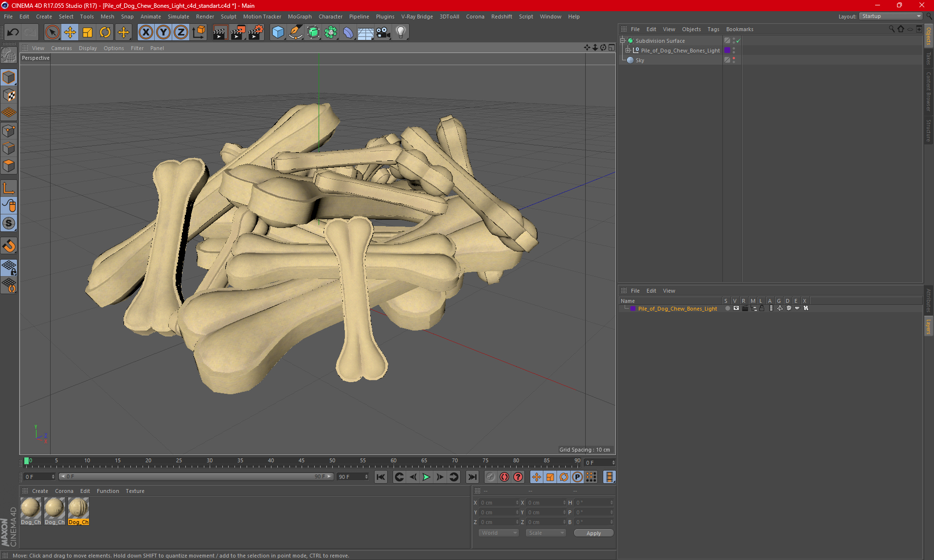This screenshot has height=560, width=934.
Task: Open the MoGraph menu
Action: click(299, 17)
